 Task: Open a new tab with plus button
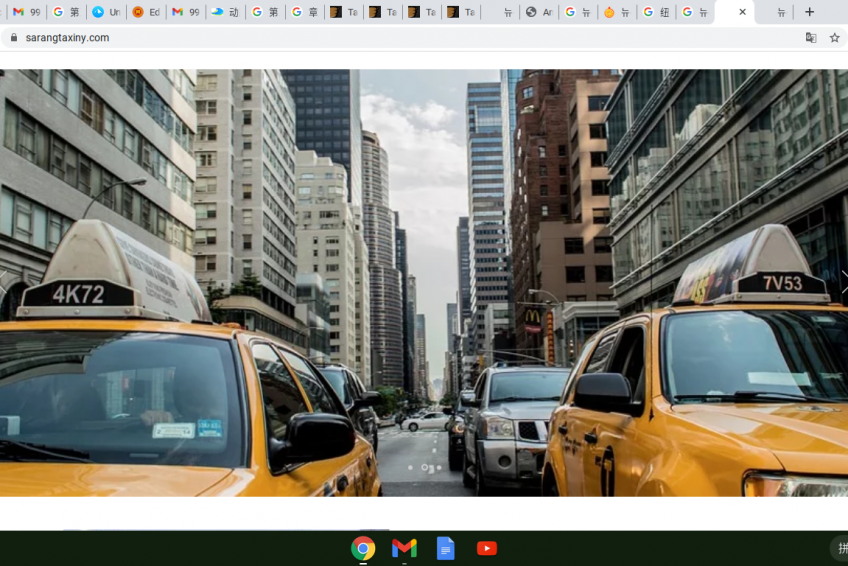tap(809, 12)
